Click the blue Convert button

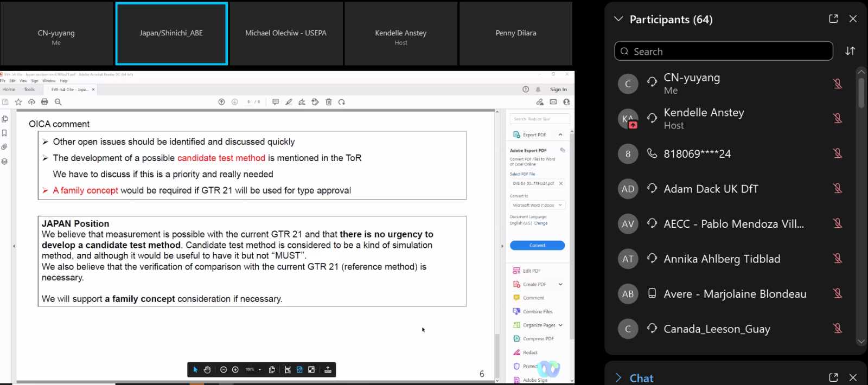click(x=537, y=246)
